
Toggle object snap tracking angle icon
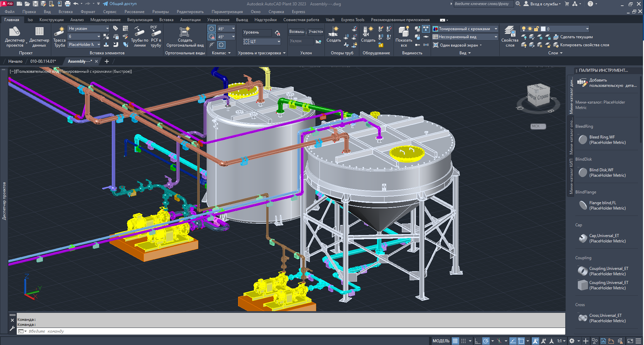point(513,341)
